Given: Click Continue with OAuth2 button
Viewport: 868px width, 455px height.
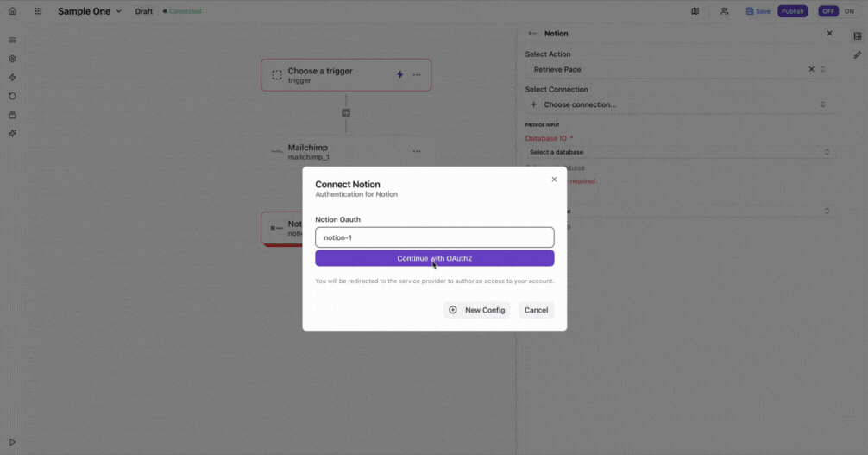Looking at the screenshot, I should tap(434, 258).
